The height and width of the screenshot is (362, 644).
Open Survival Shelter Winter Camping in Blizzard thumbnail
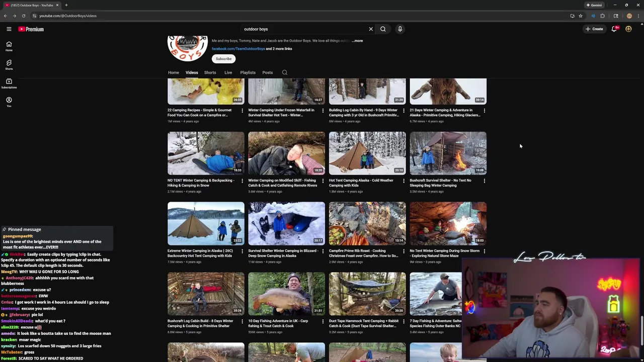(286, 224)
